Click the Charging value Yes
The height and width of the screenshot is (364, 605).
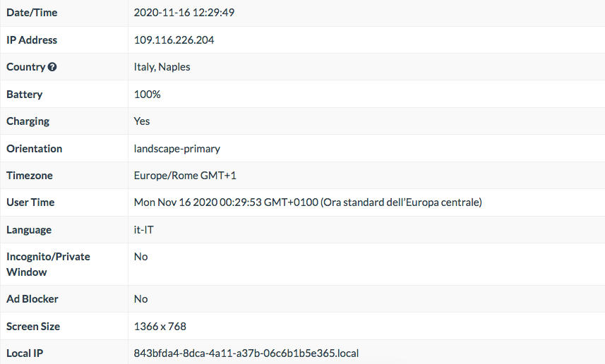tap(142, 121)
